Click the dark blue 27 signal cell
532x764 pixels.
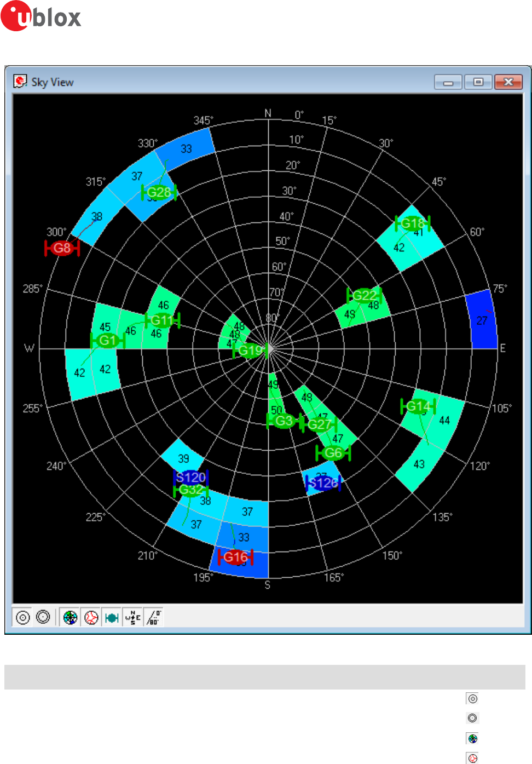[x=482, y=320]
